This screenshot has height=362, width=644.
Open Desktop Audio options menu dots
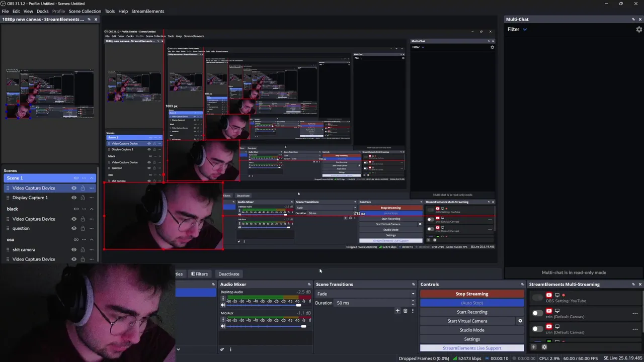[x=223, y=299]
